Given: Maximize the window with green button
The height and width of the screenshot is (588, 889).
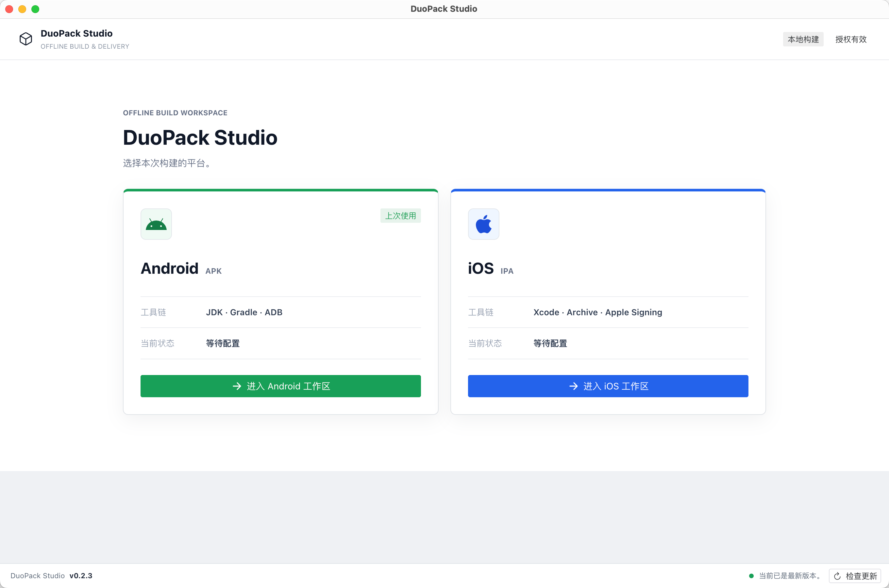Looking at the screenshot, I should (x=35, y=9).
